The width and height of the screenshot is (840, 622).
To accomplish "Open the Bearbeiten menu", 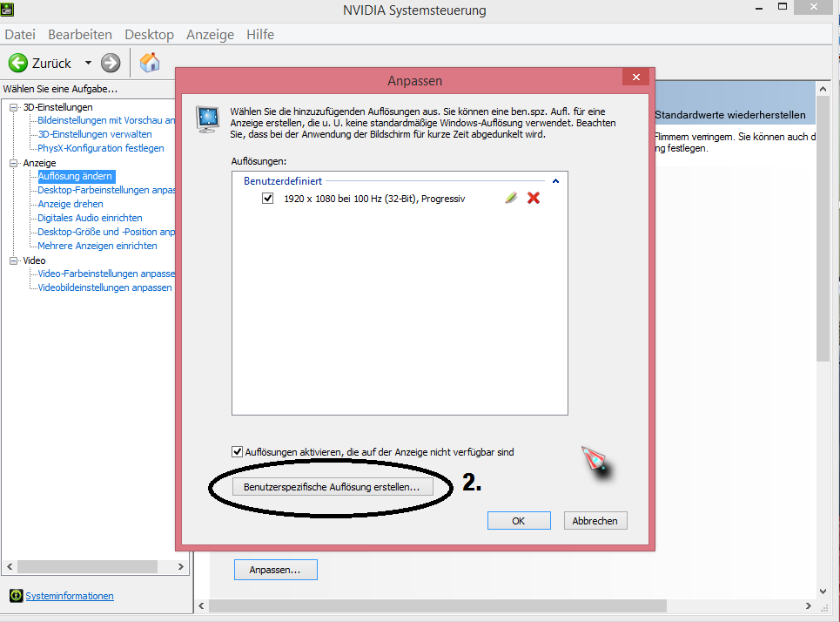I will [x=80, y=34].
